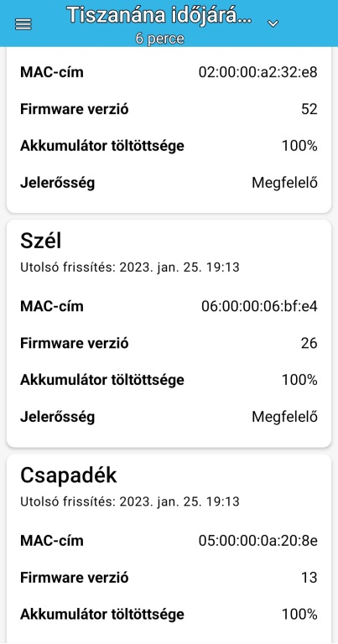
Task: Tap firmware version value 13
Action: click(309, 578)
